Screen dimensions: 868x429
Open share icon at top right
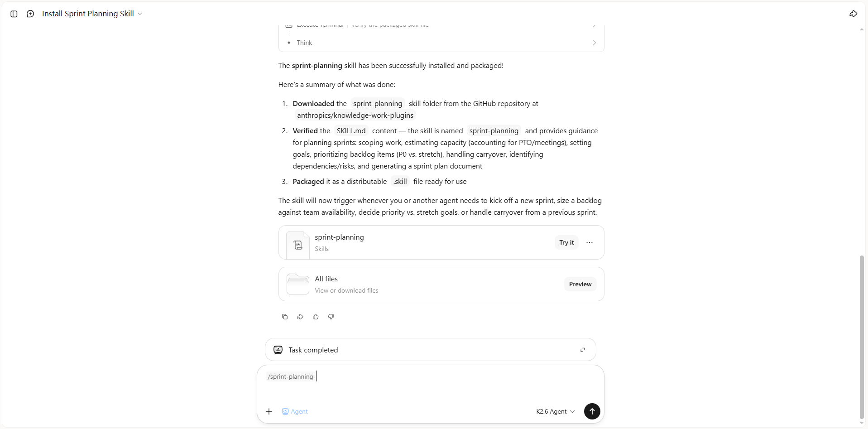tap(853, 14)
